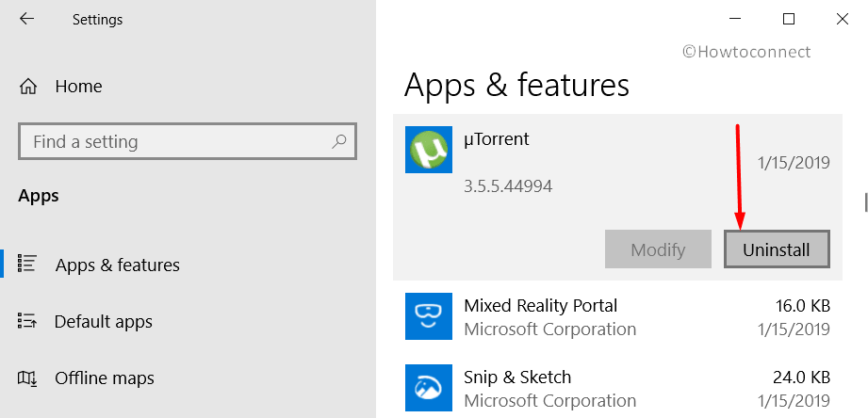Close the Settings window

tap(842, 20)
